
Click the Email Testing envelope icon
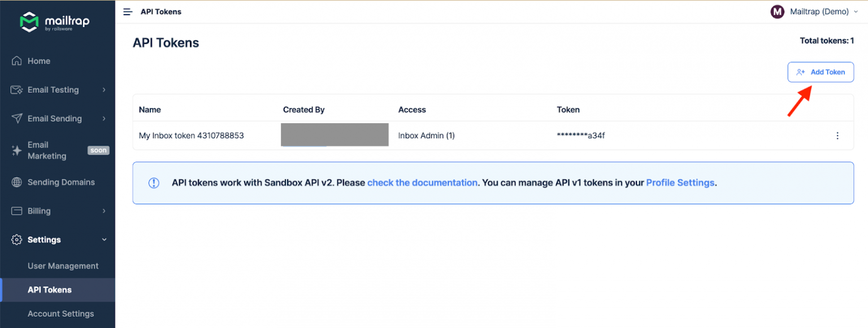coord(17,90)
